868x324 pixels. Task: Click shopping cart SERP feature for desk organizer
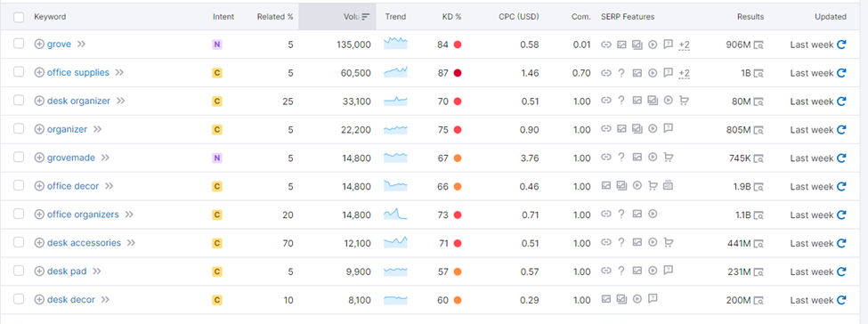tap(684, 101)
